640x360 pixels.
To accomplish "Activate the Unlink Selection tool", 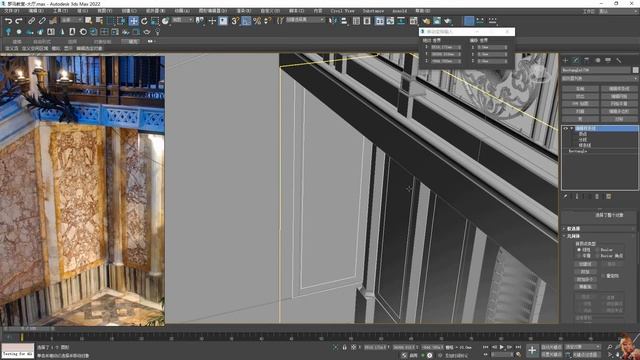I will (x=42, y=20).
